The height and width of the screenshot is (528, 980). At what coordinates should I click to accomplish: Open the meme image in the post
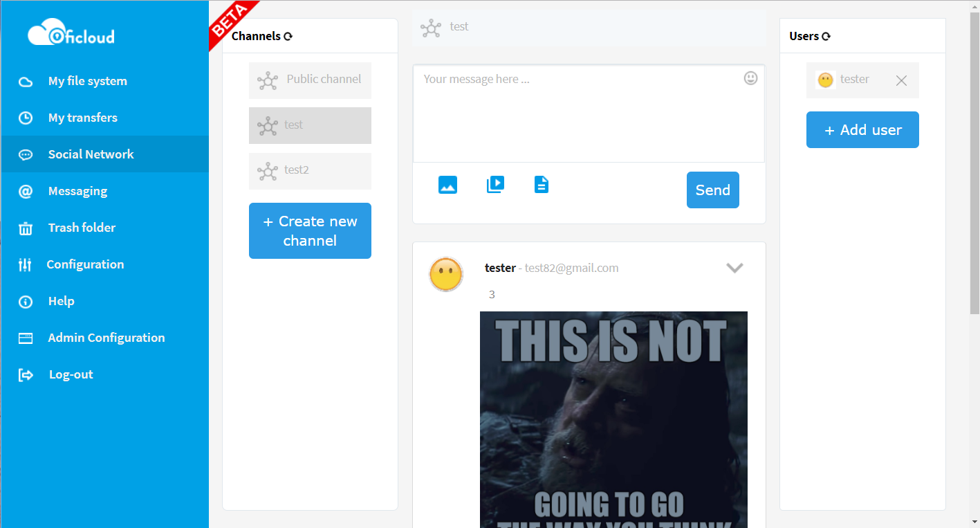click(613, 419)
